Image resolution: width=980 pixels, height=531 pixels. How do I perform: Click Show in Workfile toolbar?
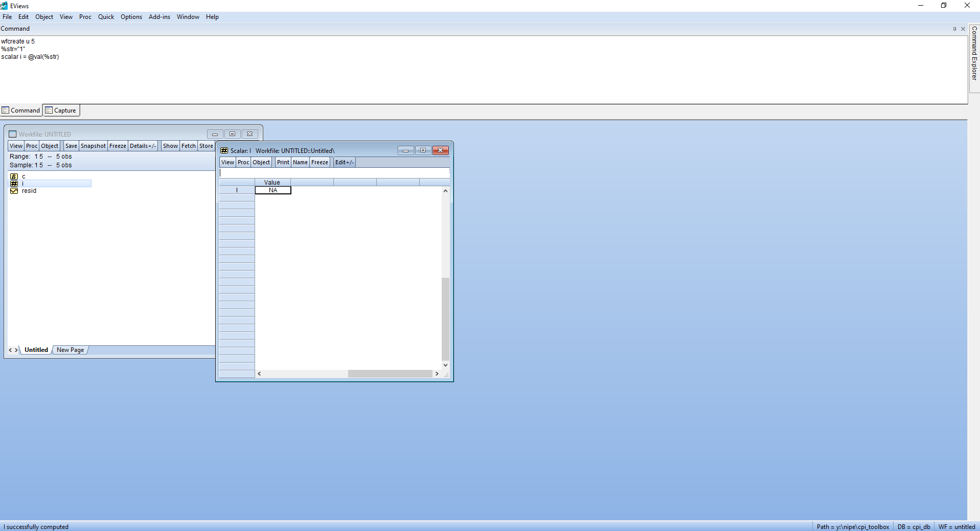point(170,146)
